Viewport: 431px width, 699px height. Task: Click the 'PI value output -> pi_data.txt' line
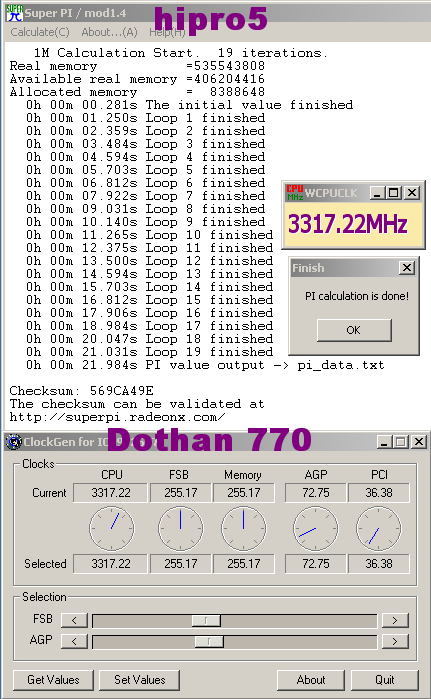[x=205, y=365]
